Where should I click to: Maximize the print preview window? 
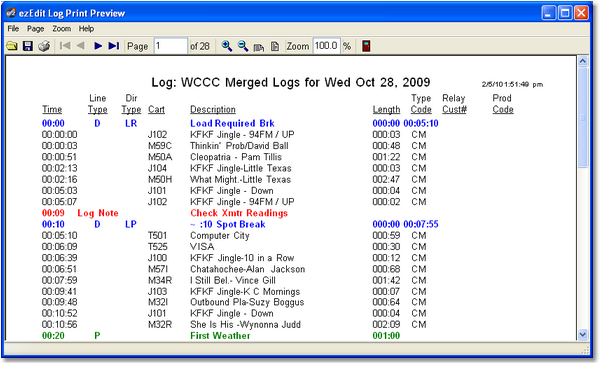click(x=565, y=13)
